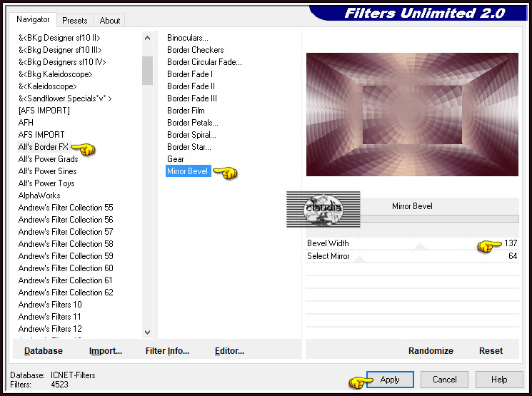Select Alf's Power Grads category
This screenshot has height=396, width=532.
click(x=48, y=159)
